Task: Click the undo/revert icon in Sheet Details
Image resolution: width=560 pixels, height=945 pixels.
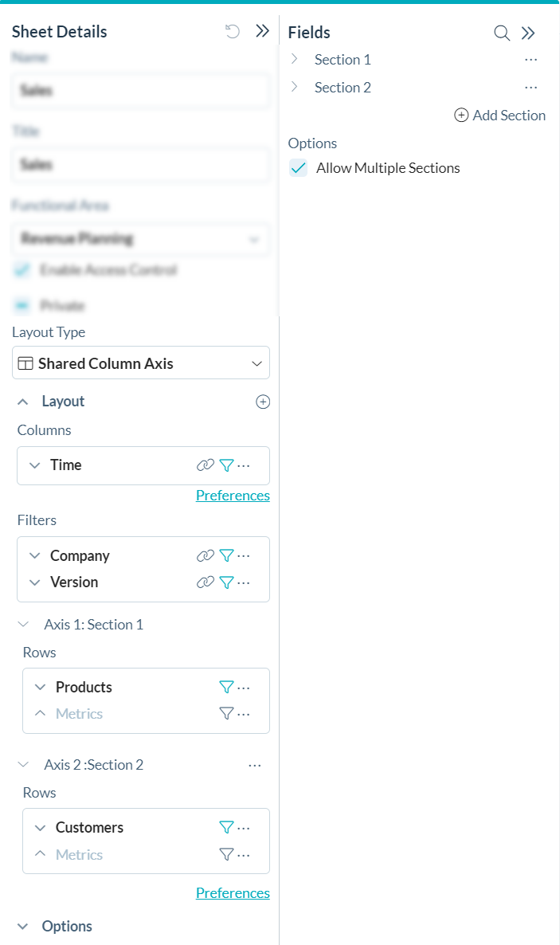Action: pos(231,31)
